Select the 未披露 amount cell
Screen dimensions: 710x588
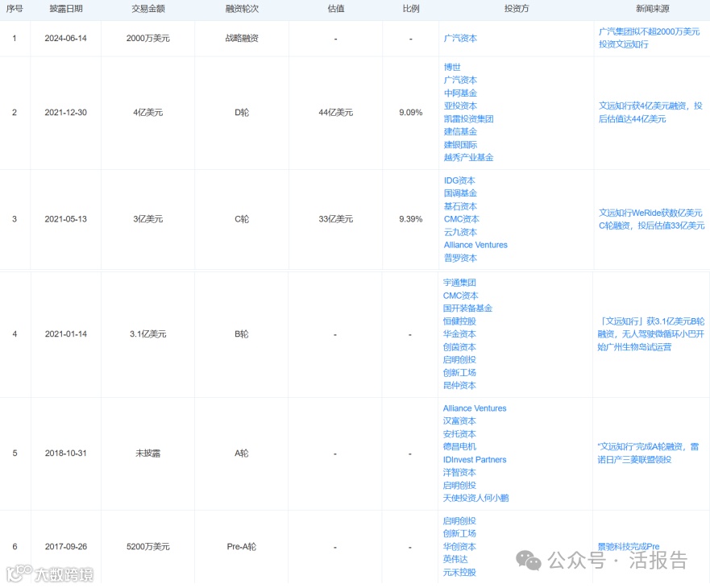point(148,453)
